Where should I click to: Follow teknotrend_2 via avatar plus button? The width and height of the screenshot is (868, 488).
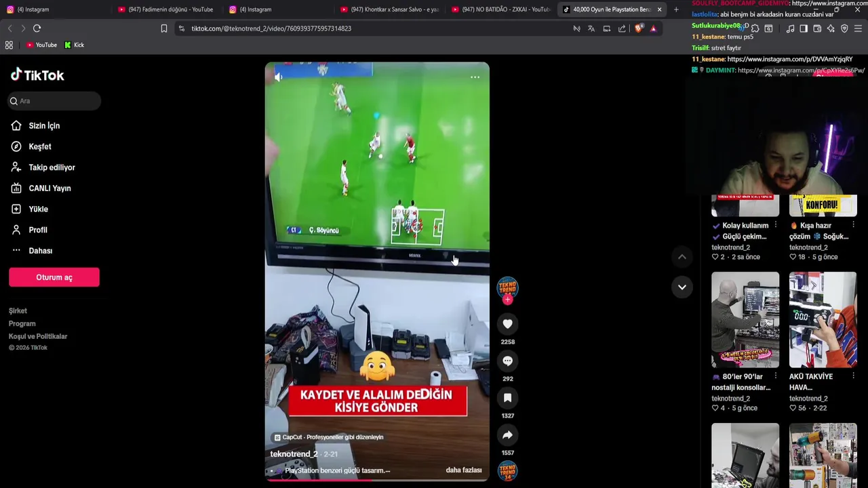click(x=507, y=300)
